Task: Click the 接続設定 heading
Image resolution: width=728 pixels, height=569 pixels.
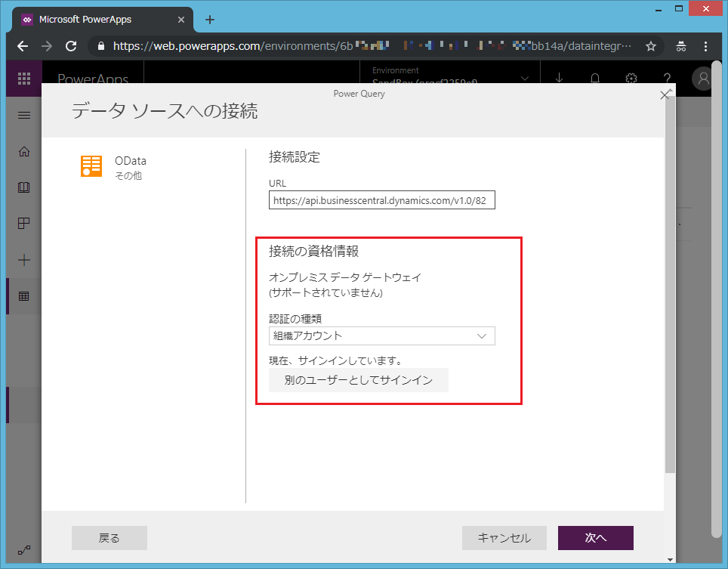Action: pyautogui.click(x=295, y=157)
